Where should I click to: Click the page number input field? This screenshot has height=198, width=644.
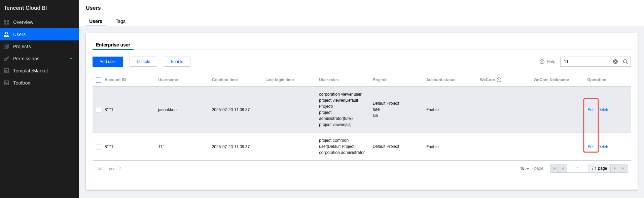point(578,168)
